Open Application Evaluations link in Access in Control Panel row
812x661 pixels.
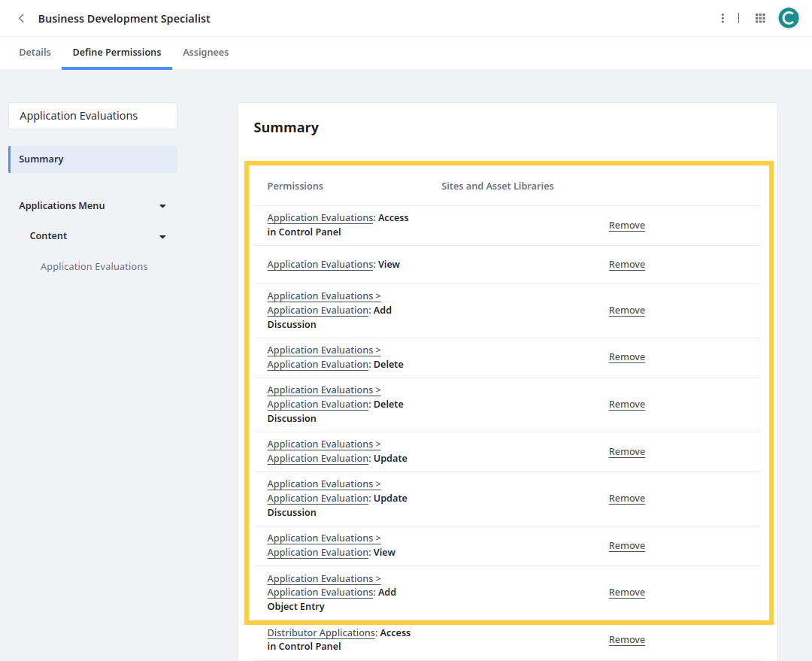pos(320,217)
